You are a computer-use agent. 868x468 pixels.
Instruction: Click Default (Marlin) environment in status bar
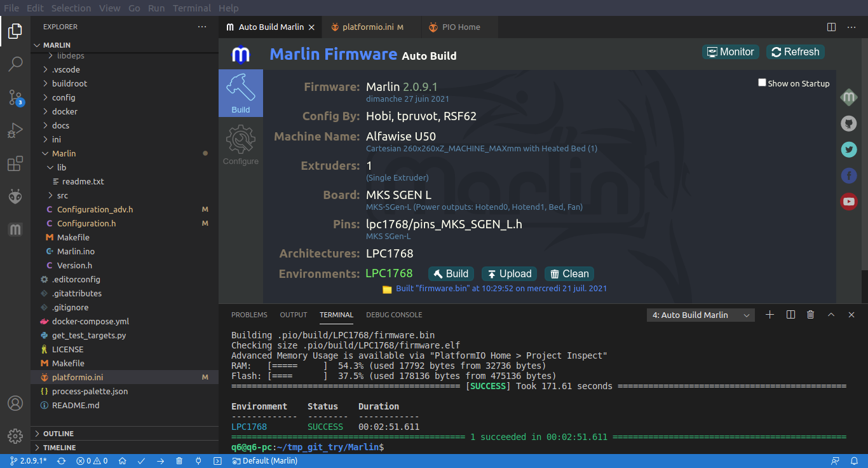tap(264, 461)
